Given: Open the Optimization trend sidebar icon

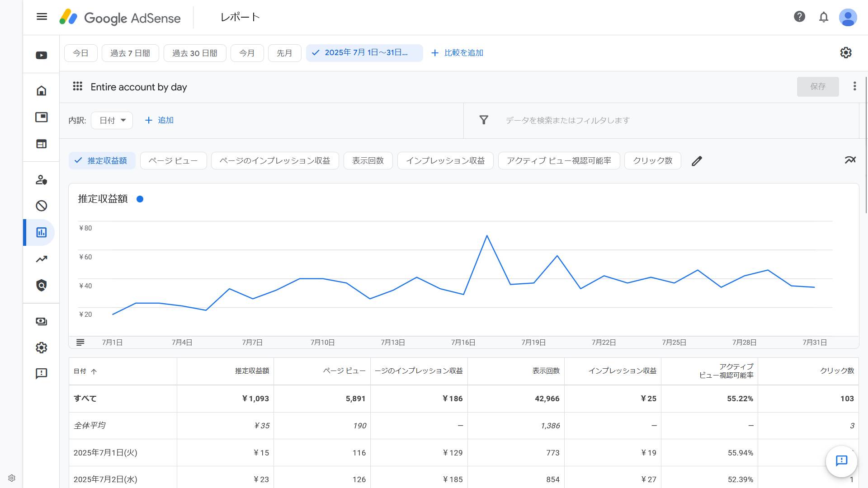Looking at the screenshot, I should (x=42, y=259).
